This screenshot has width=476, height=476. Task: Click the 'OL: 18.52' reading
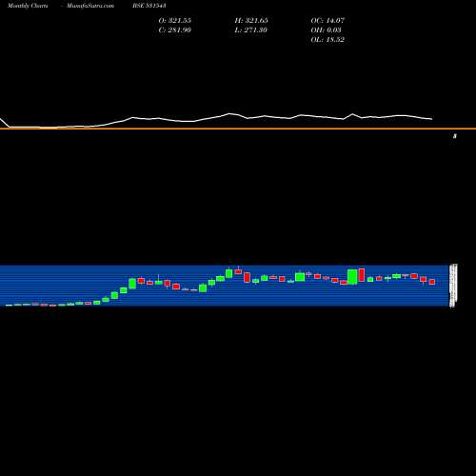(x=327, y=40)
